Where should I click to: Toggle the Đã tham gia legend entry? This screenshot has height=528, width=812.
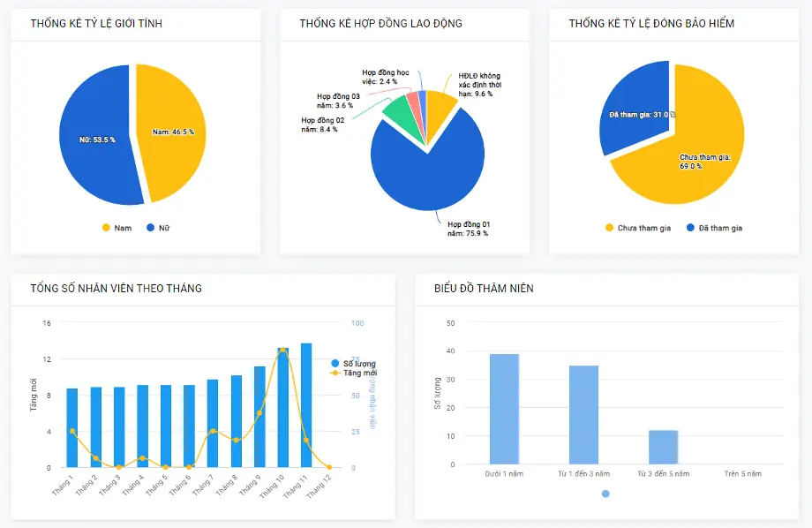713,228
